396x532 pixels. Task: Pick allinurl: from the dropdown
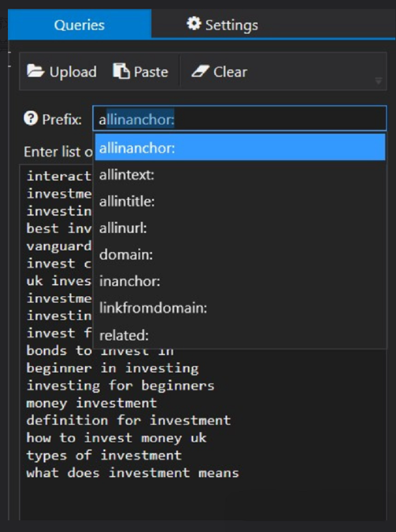click(240, 228)
